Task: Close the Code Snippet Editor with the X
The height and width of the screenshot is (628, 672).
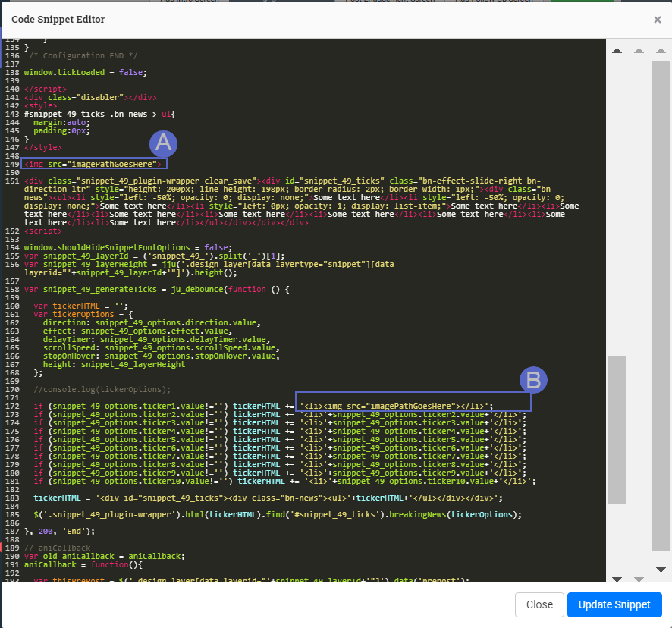Action: coord(657,20)
